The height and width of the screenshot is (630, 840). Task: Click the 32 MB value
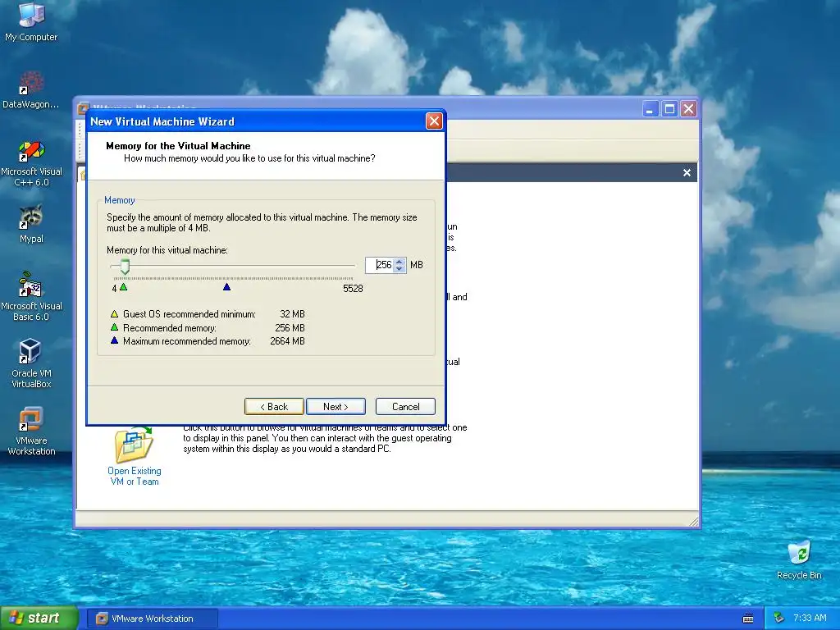(x=292, y=314)
